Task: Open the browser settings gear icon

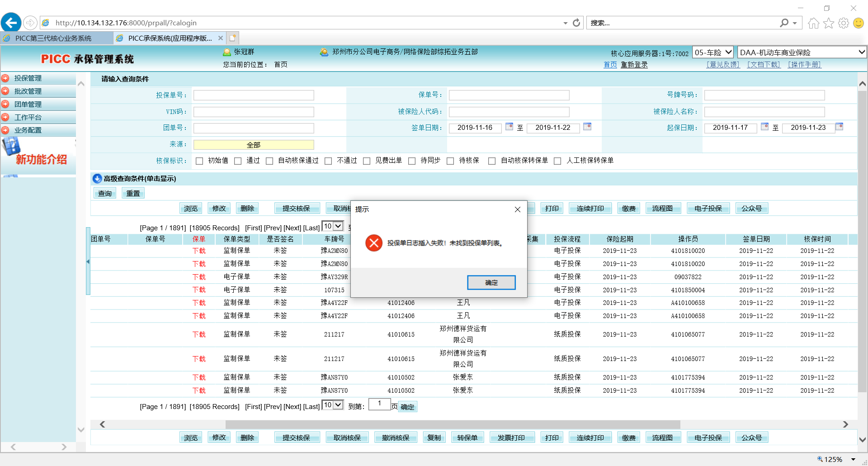Action: pyautogui.click(x=843, y=23)
